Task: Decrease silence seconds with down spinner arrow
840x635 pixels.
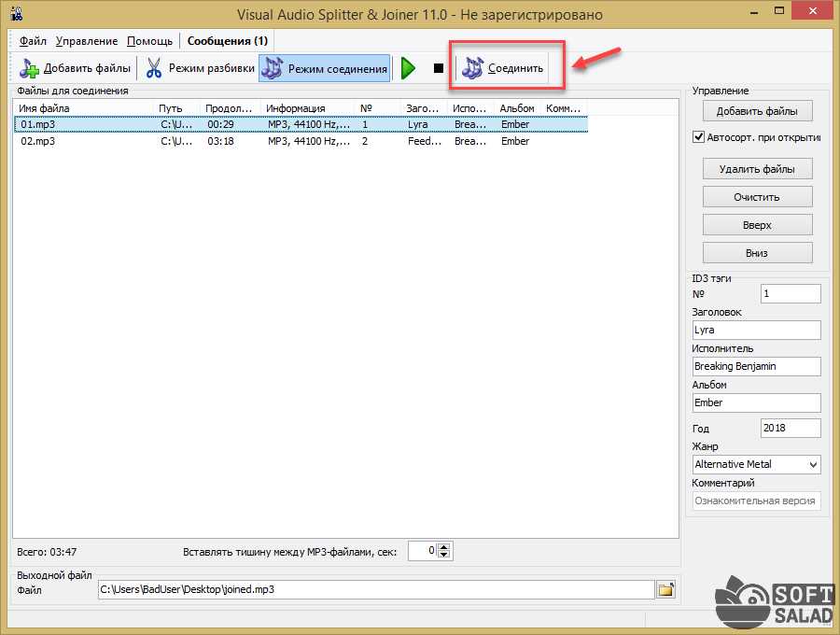Action: point(443,555)
